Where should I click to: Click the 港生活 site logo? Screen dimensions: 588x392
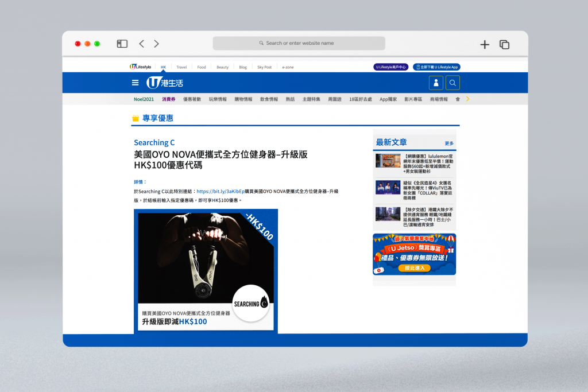[x=165, y=83]
